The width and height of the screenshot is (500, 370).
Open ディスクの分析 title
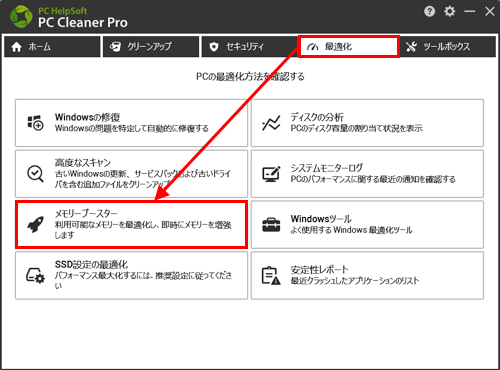tap(317, 117)
